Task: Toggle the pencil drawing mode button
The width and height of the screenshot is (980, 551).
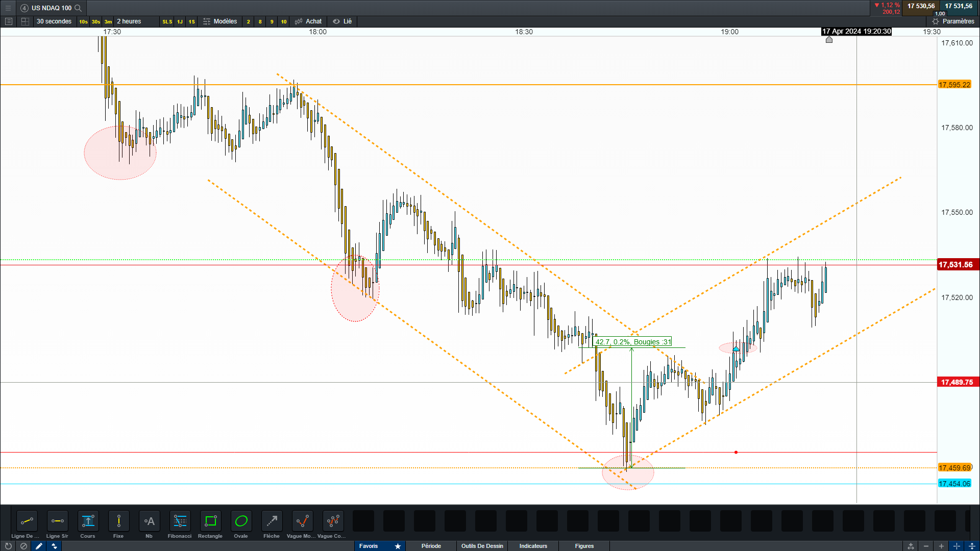Action: (x=39, y=546)
